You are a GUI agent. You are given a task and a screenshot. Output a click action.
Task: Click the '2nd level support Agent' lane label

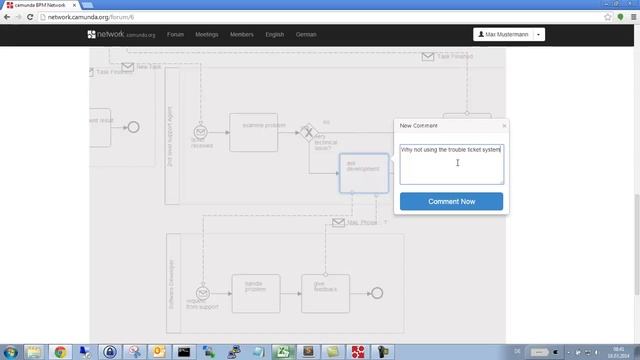(170, 137)
